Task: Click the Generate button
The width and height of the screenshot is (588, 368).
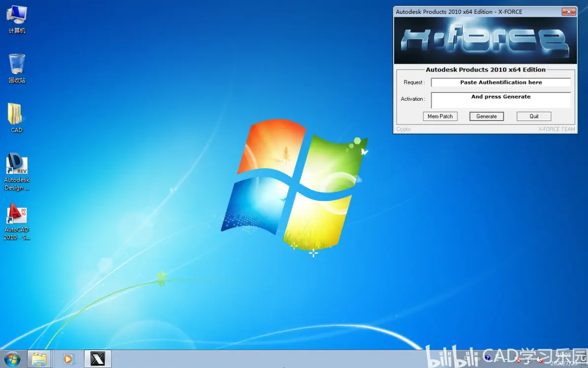Action: point(486,117)
